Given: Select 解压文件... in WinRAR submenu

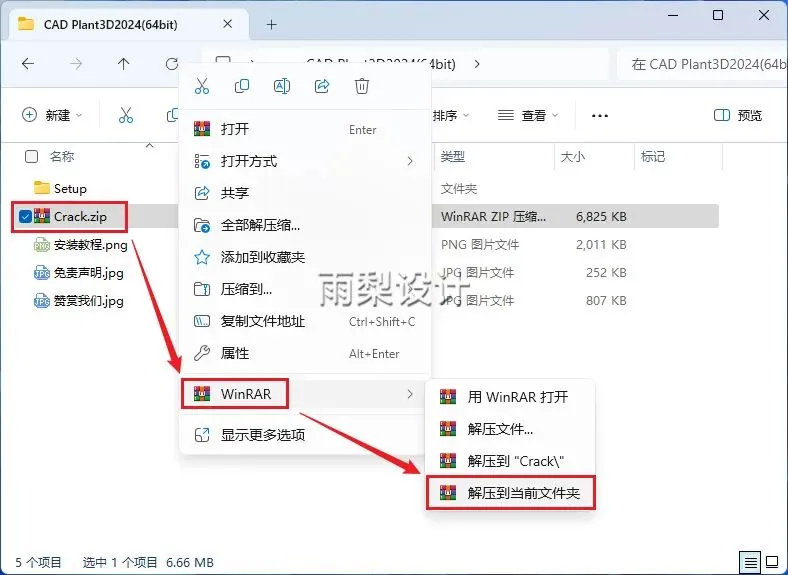Looking at the screenshot, I should click(511, 429).
